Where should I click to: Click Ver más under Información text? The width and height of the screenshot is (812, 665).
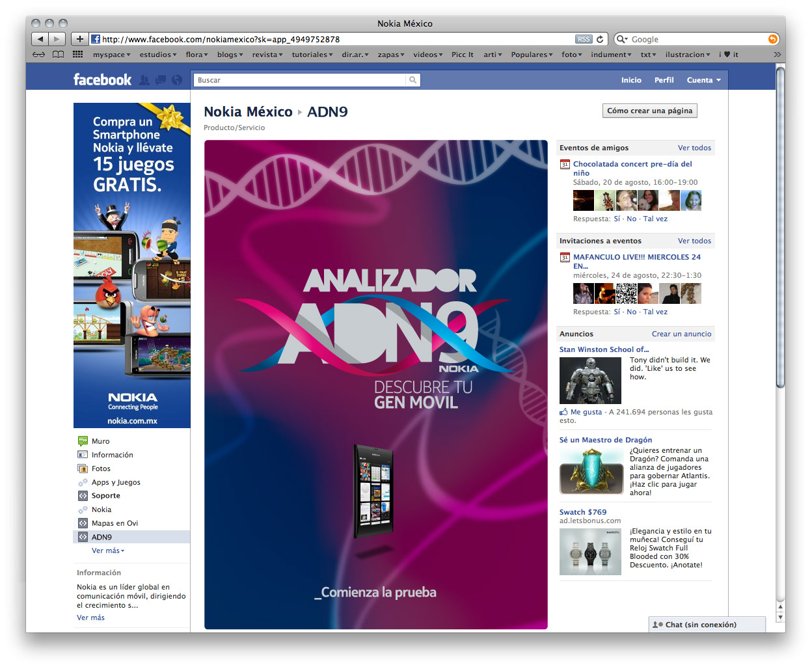click(x=90, y=617)
